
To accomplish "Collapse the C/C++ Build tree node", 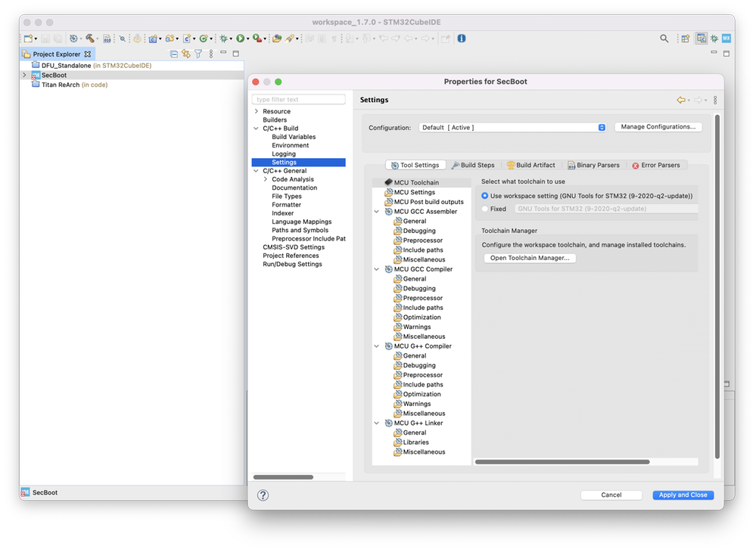I will [x=256, y=129].
